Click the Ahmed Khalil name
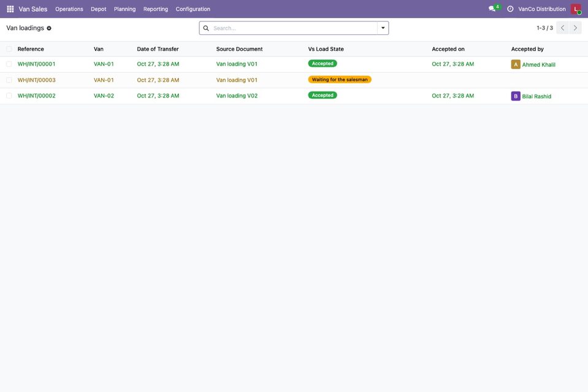This screenshot has width=588, height=392. coord(538,64)
